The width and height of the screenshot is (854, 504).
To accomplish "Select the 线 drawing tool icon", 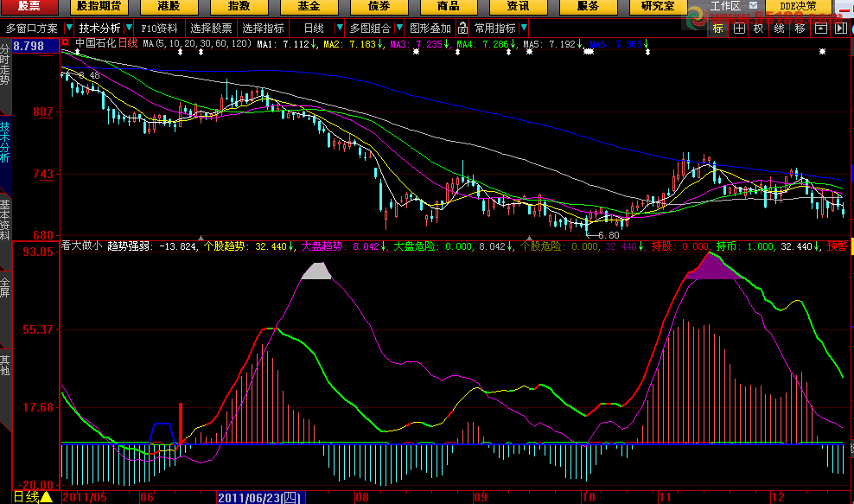I will (779, 28).
